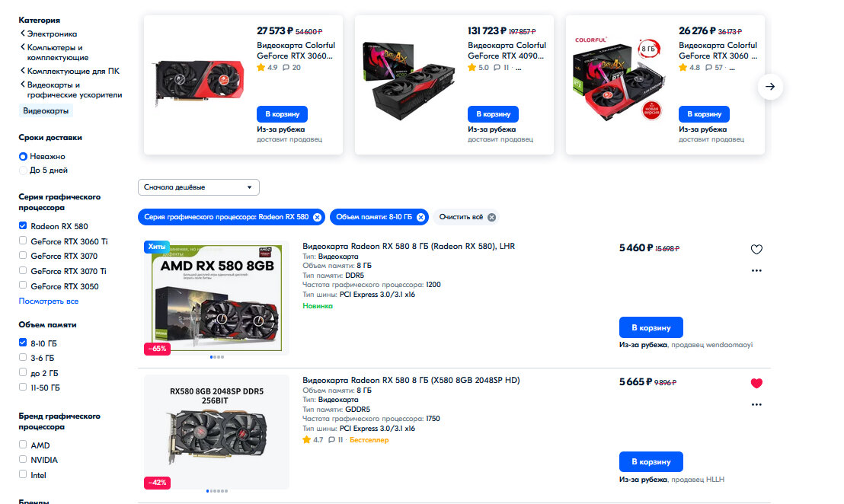Image resolution: width=844 pixels, height=504 pixels.
Task: Clear all filters with Очистить всё
Action: pos(466,217)
